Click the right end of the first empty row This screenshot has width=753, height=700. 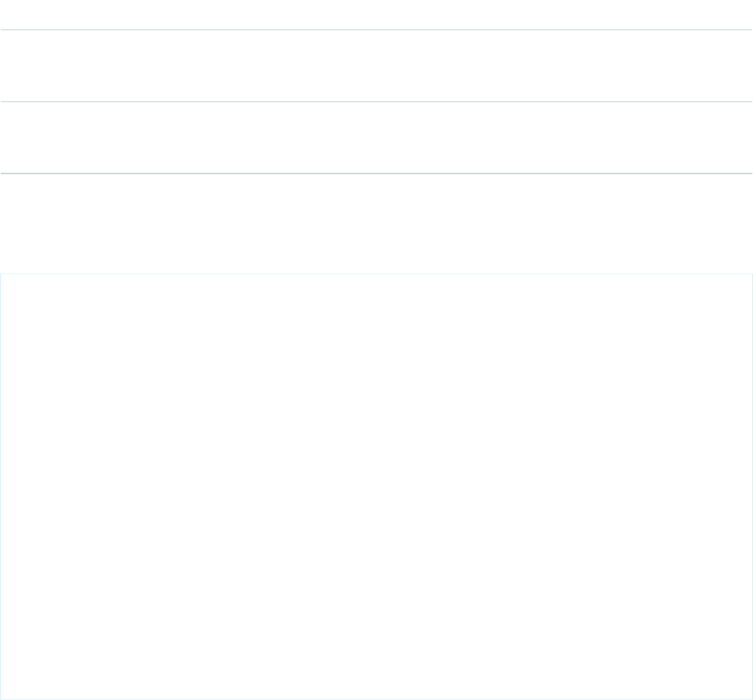[x=744, y=66]
